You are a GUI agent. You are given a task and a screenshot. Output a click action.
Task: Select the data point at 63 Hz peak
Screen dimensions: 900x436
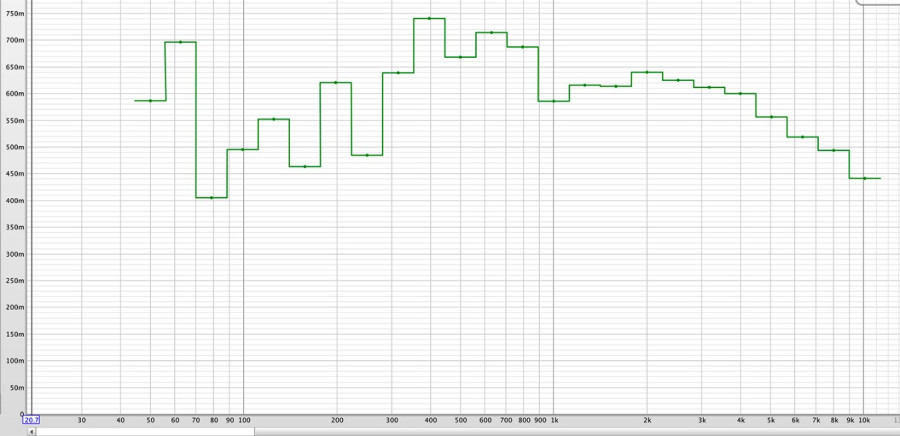(x=181, y=42)
